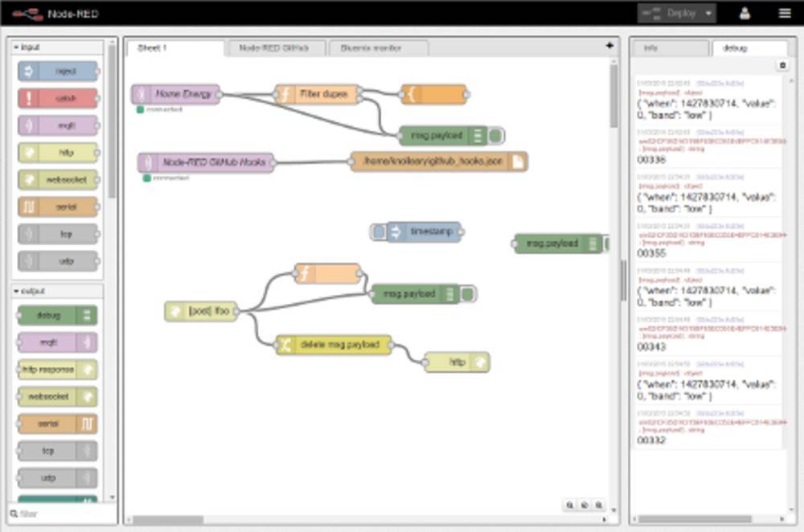Image resolution: width=804 pixels, height=532 pixels.
Task: Click the palette filter search field
Action: click(64, 514)
